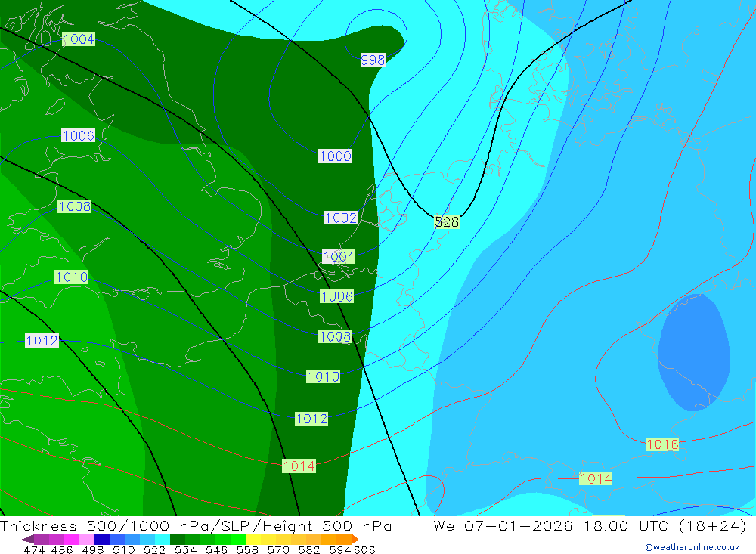Click the 1012 label above the red 1014
756x554 pixels.
click(x=311, y=419)
